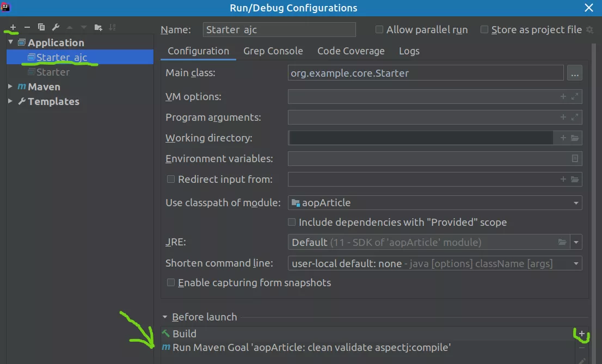Click the remove configuration minus icon
602x364 pixels.
tap(27, 27)
